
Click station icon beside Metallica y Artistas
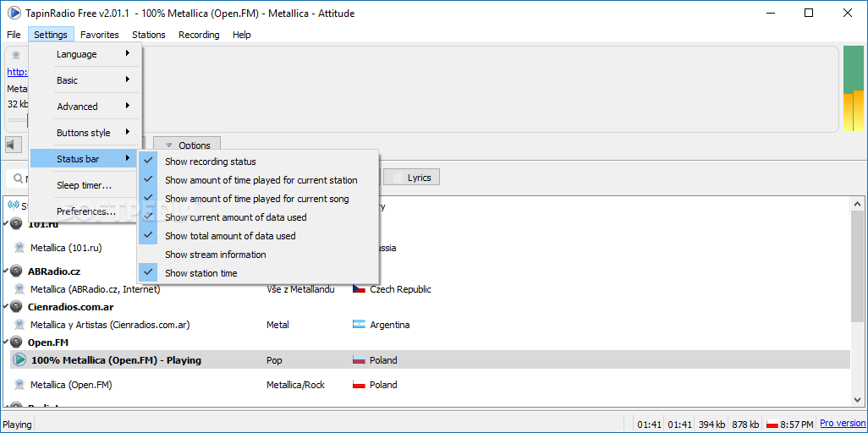[19, 325]
